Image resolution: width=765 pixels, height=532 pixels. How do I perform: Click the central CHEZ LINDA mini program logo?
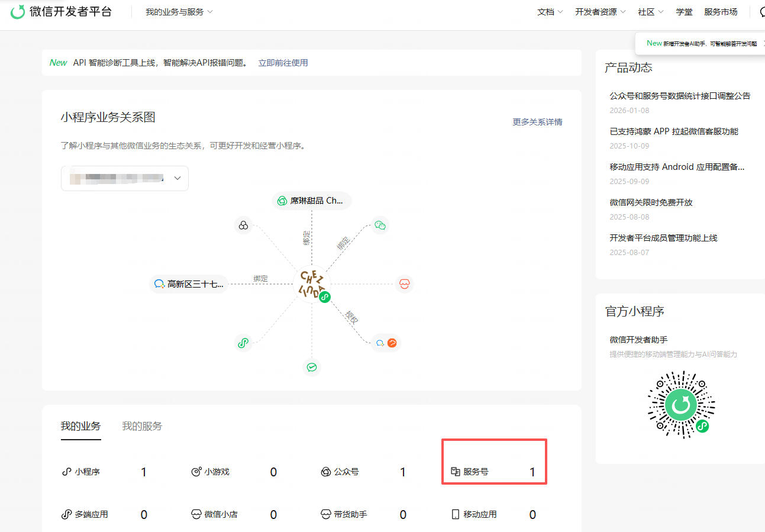(x=312, y=285)
